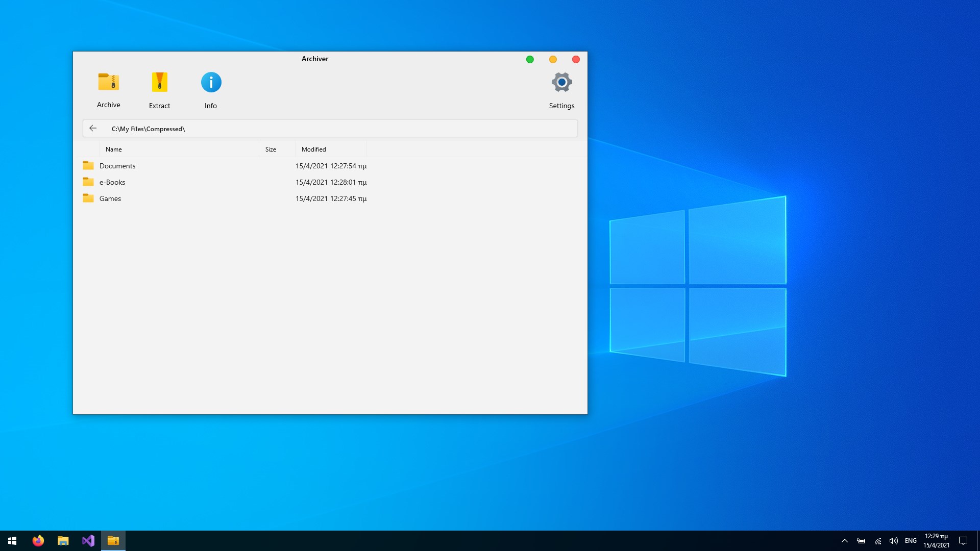Image resolution: width=980 pixels, height=551 pixels.
Task: Open the Info dialog icon
Action: (211, 82)
